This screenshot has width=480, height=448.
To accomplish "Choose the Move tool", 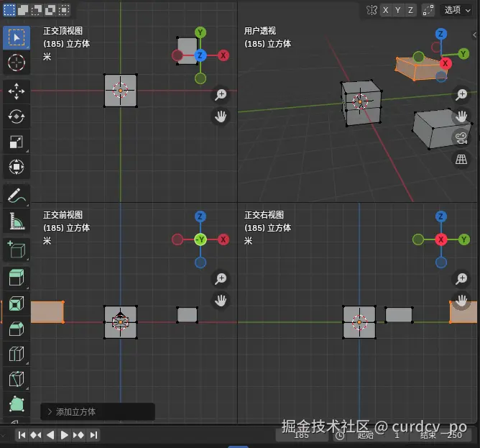I will point(17,91).
